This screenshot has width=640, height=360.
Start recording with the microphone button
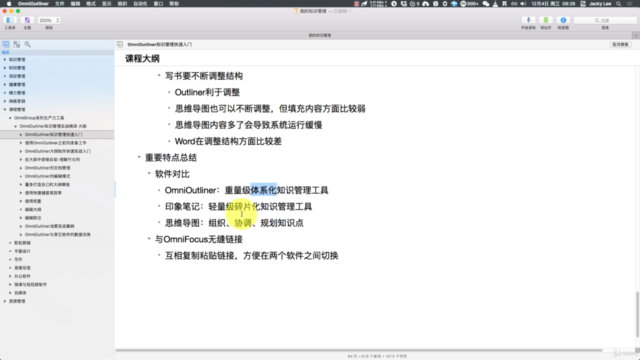pos(528,20)
